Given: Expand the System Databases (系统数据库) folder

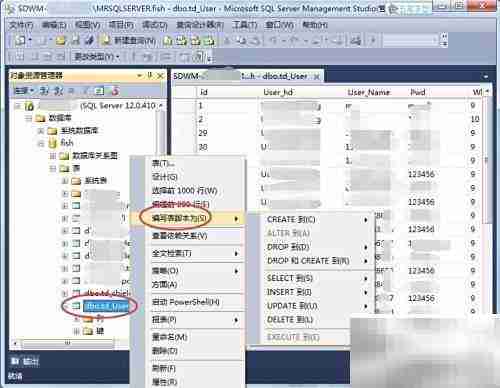Looking at the screenshot, I should [41, 131].
